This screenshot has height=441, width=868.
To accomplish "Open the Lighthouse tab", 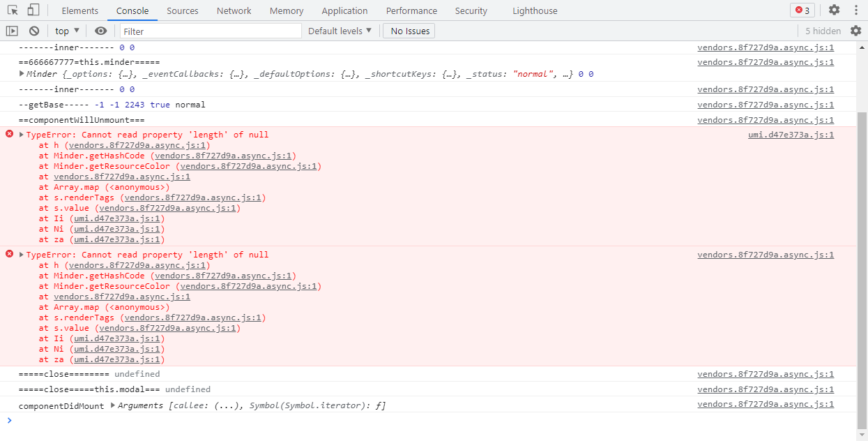I will (535, 10).
